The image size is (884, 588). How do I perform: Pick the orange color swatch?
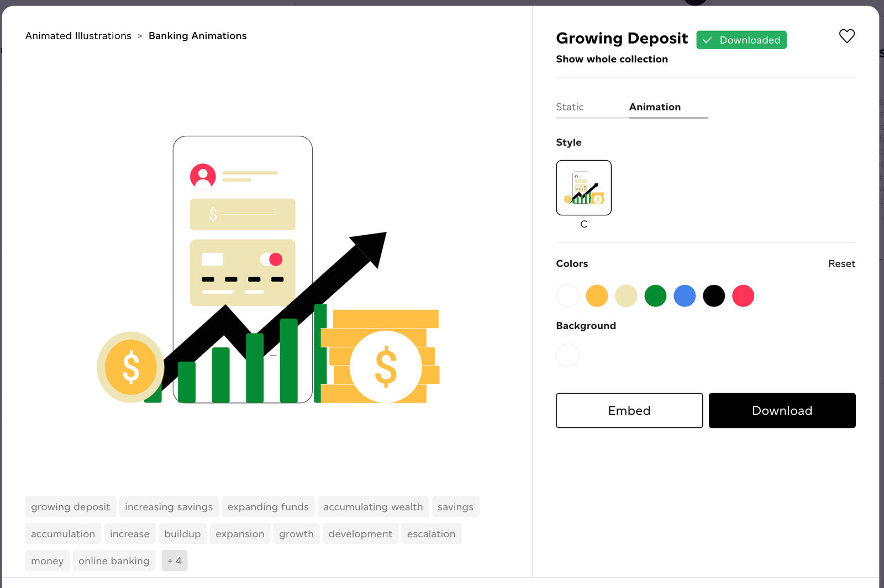pyautogui.click(x=597, y=296)
